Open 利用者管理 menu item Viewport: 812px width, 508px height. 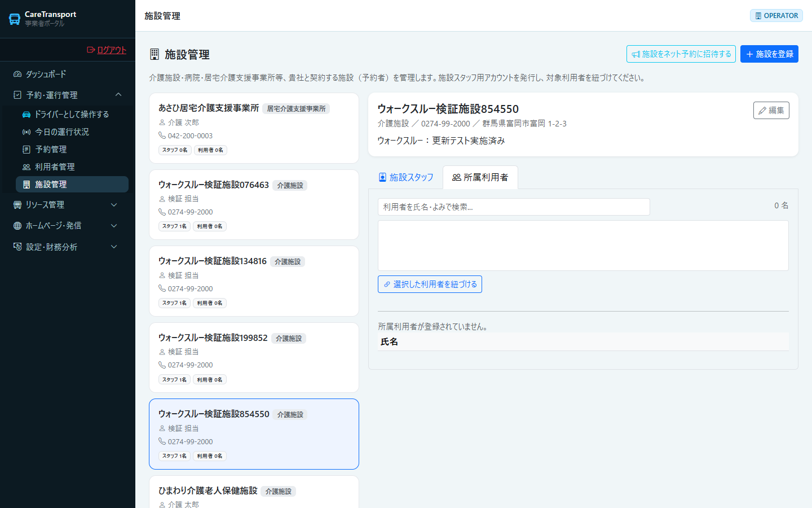point(72,167)
